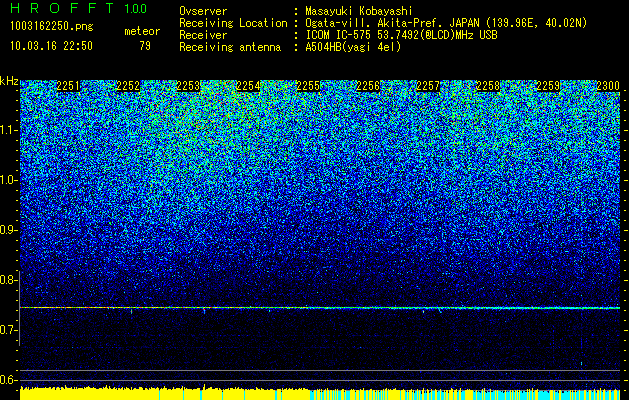Click the yellow signal level bar graph
This screenshot has width=629, height=400.
[x=164, y=394]
